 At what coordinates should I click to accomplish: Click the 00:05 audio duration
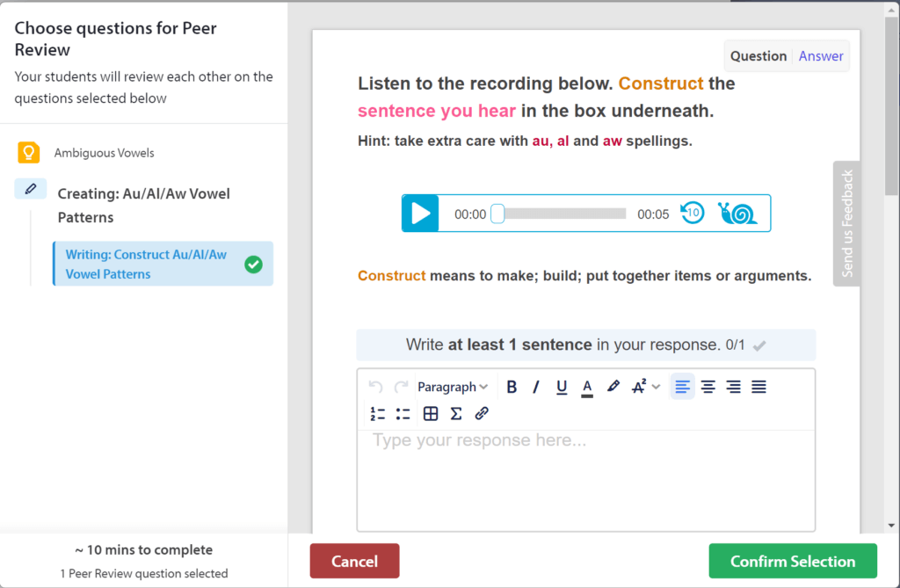point(653,214)
